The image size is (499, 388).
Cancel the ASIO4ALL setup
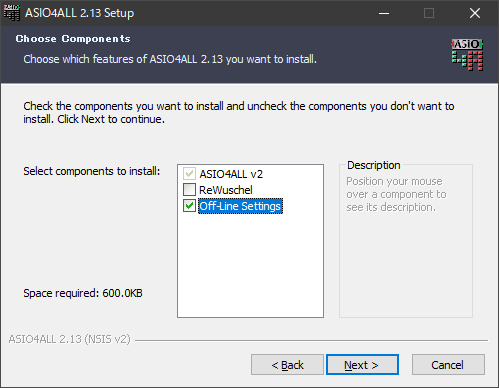tap(448, 365)
